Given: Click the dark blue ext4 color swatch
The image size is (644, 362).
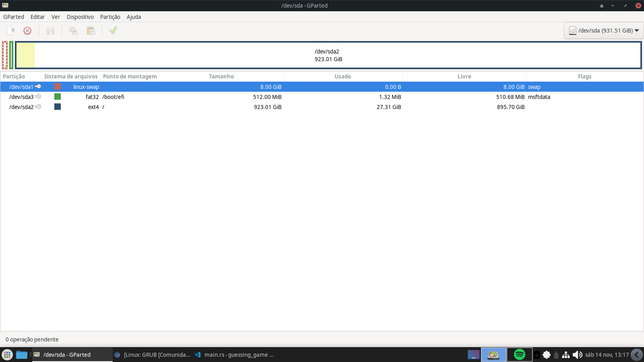Looking at the screenshot, I should 58,107.
